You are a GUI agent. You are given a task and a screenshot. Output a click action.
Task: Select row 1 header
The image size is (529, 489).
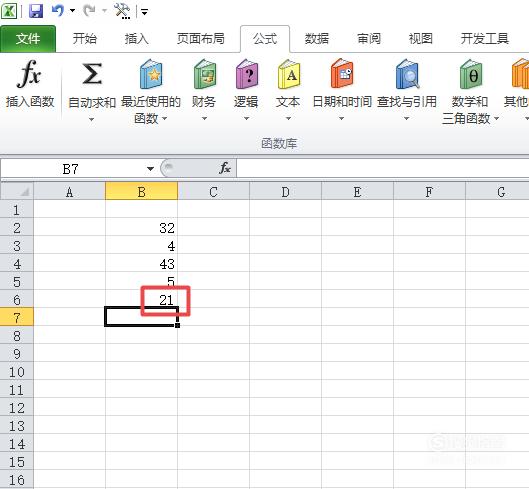point(17,210)
